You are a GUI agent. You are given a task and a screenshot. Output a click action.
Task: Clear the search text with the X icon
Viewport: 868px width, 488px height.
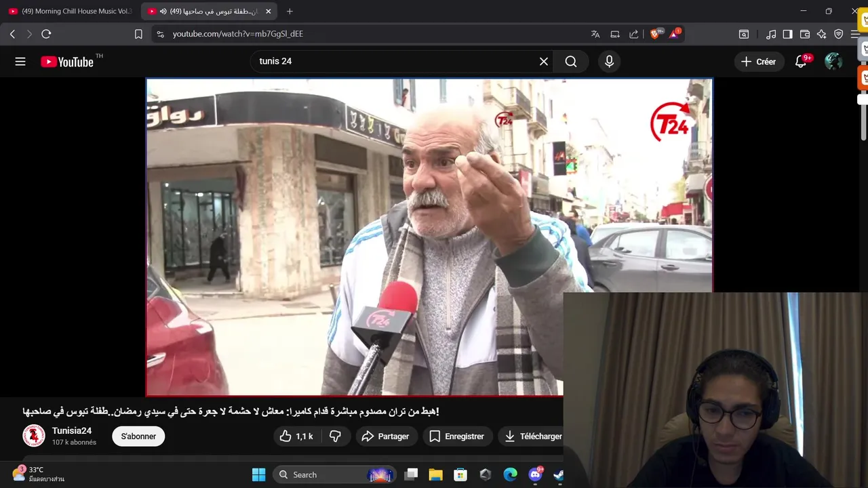pyautogui.click(x=544, y=62)
